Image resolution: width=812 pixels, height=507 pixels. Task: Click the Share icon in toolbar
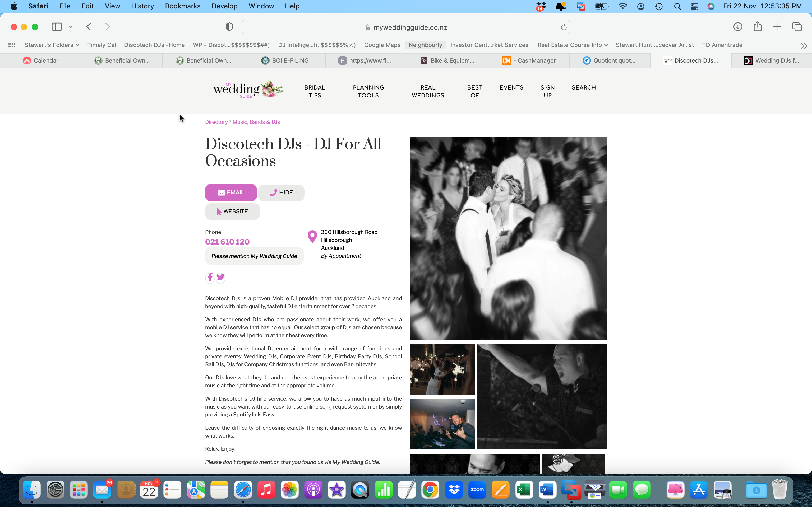757,27
